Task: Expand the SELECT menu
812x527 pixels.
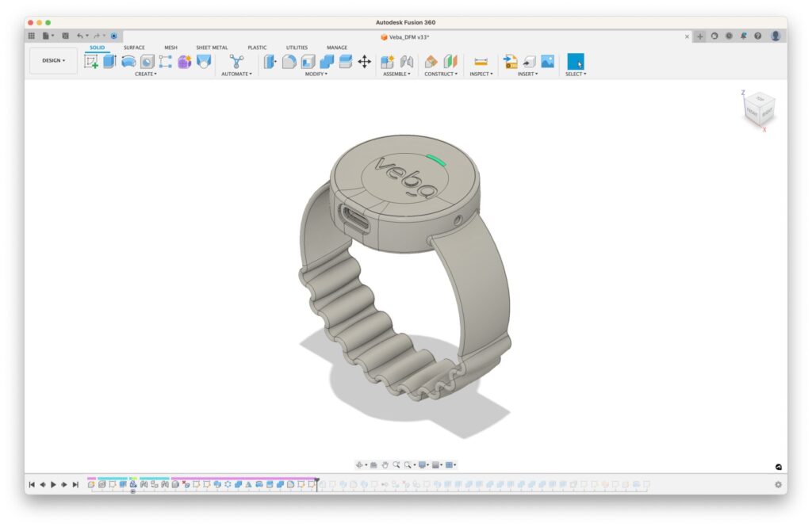Action: tap(576, 74)
